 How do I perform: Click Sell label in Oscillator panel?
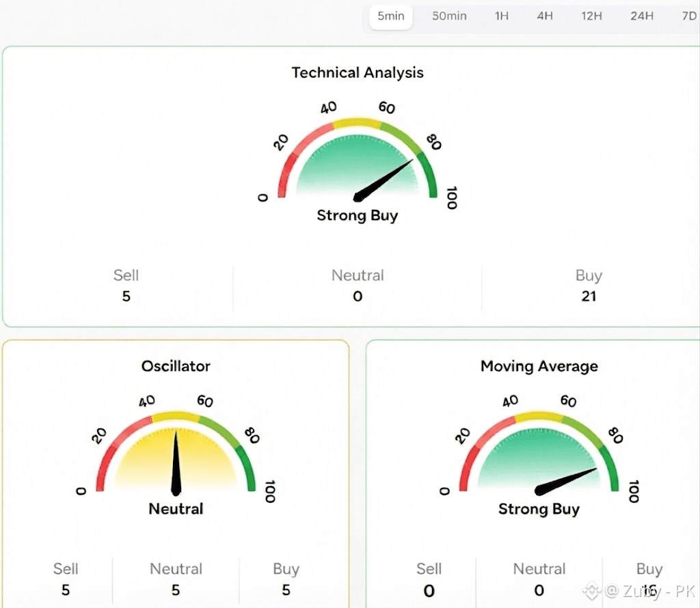click(66, 569)
